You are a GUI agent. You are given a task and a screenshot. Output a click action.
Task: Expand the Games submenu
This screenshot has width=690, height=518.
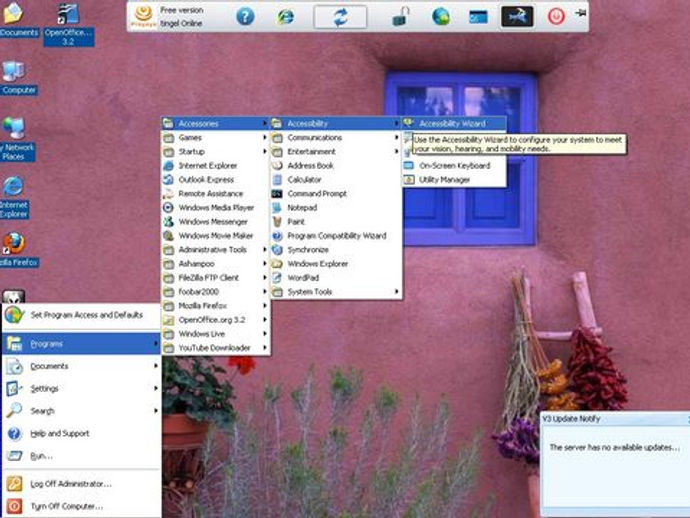click(215, 138)
